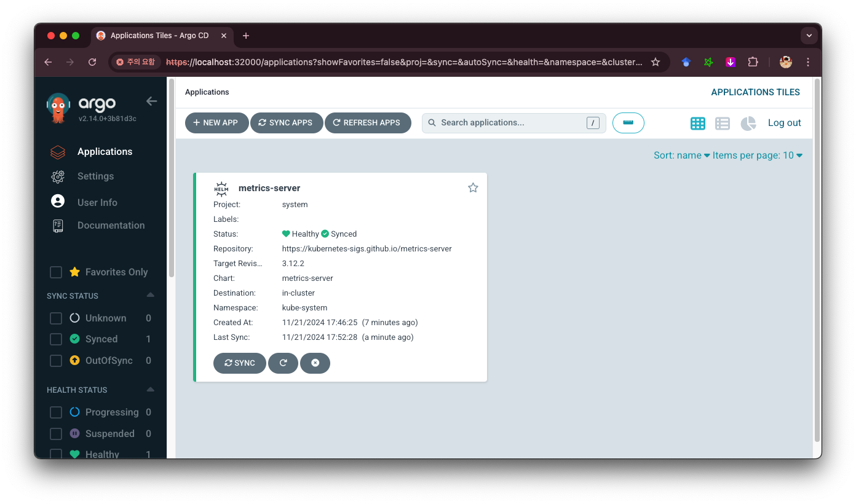The width and height of the screenshot is (856, 504).
Task: Open the Sort: name dropdown
Action: (x=681, y=156)
